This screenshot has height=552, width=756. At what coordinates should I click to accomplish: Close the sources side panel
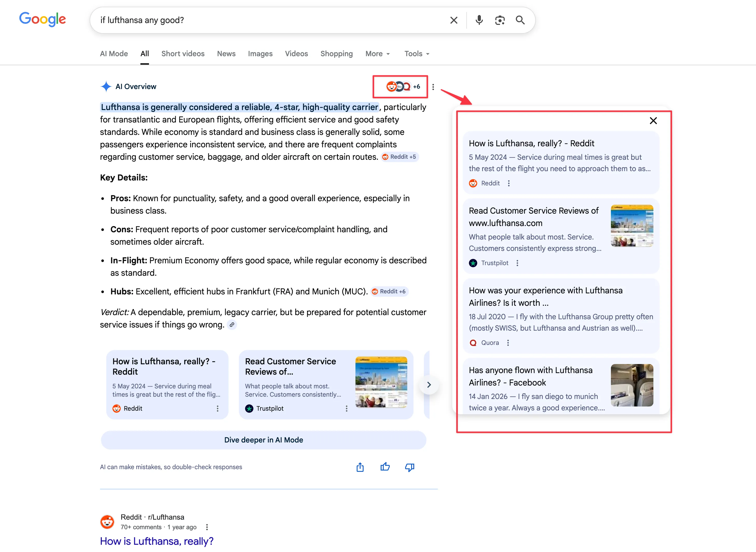(x=653, y=121)
